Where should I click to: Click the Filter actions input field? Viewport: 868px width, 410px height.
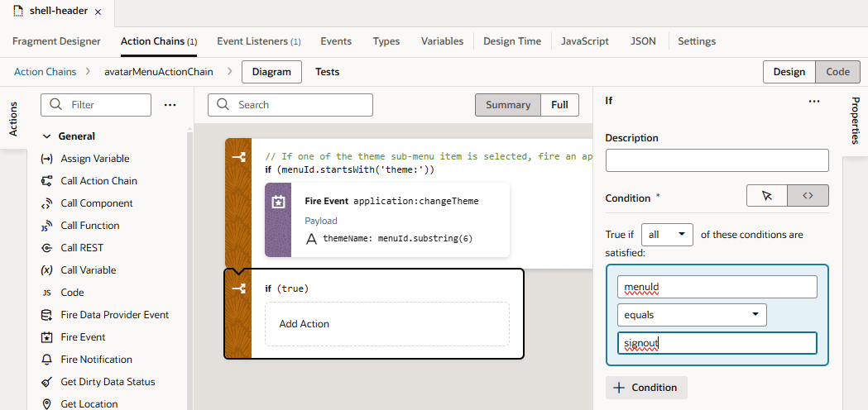pos(96,105)
